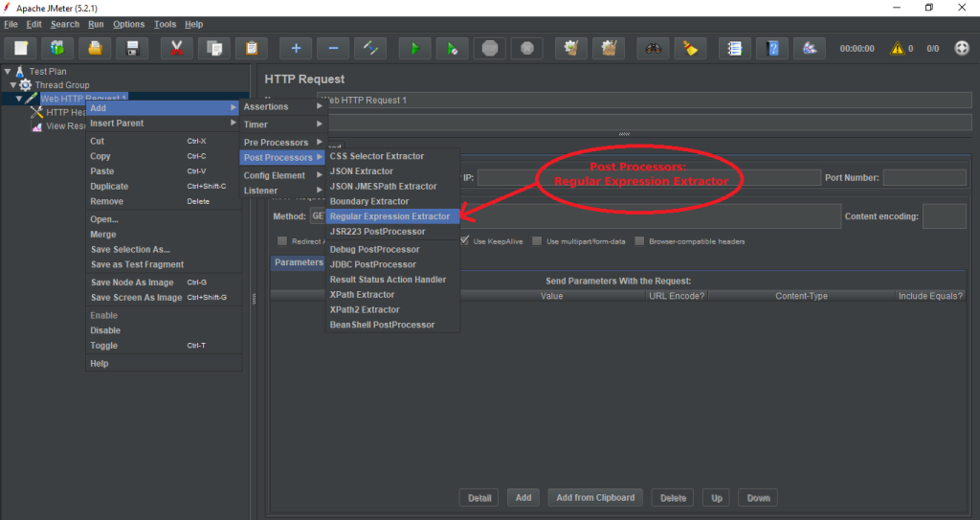
Task: Click the Port Number input field
Action: coord(924,177)
